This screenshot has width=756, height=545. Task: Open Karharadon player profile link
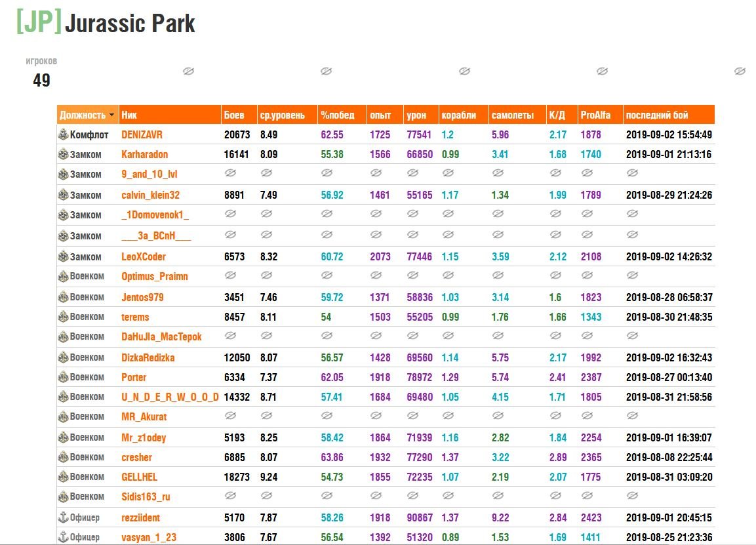click(145, 154)
